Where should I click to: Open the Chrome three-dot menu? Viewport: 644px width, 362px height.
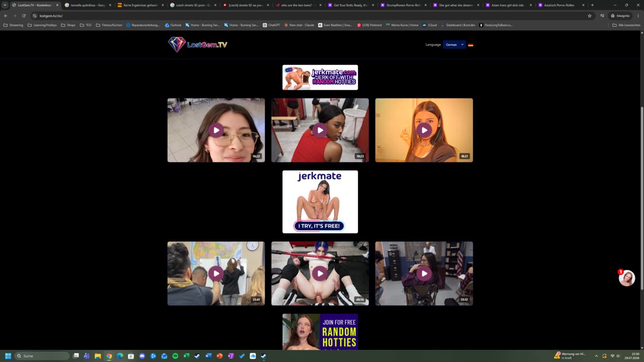point(638,16)
